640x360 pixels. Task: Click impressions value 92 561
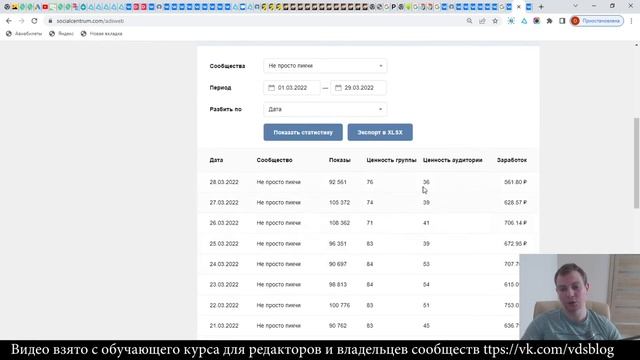click(338, 182)
